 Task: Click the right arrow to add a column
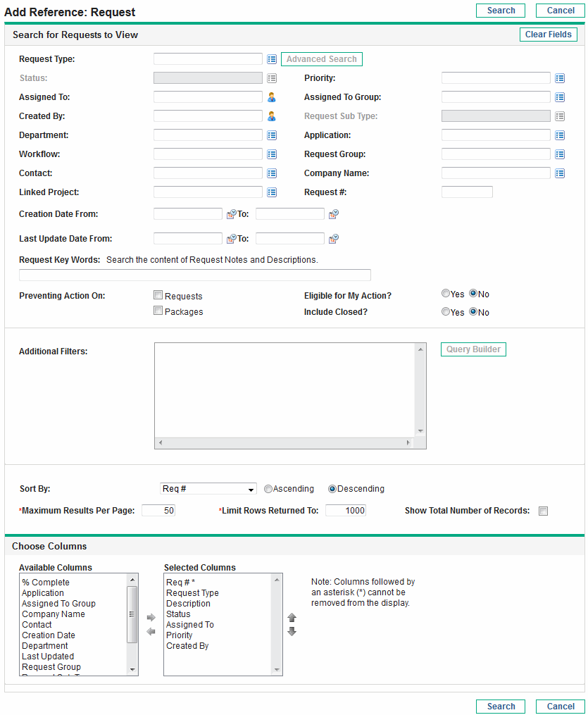coord(151,616)
